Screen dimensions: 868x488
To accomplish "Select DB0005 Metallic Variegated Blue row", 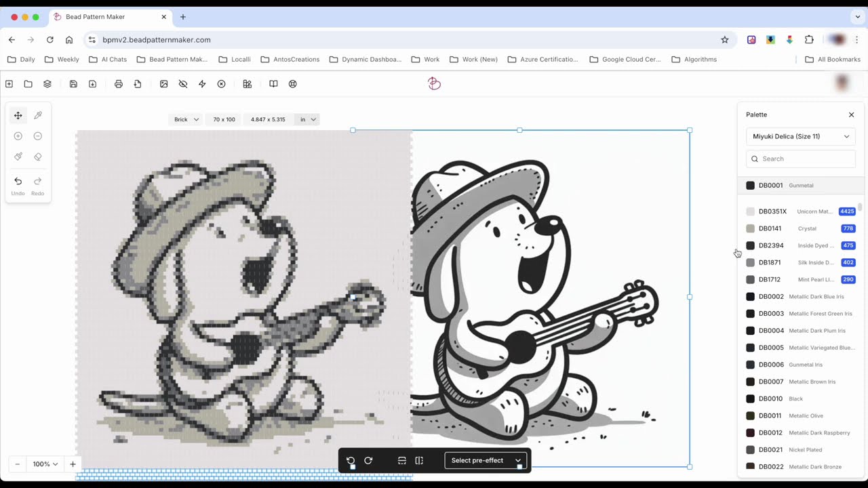I will click(x=801, y=348).
